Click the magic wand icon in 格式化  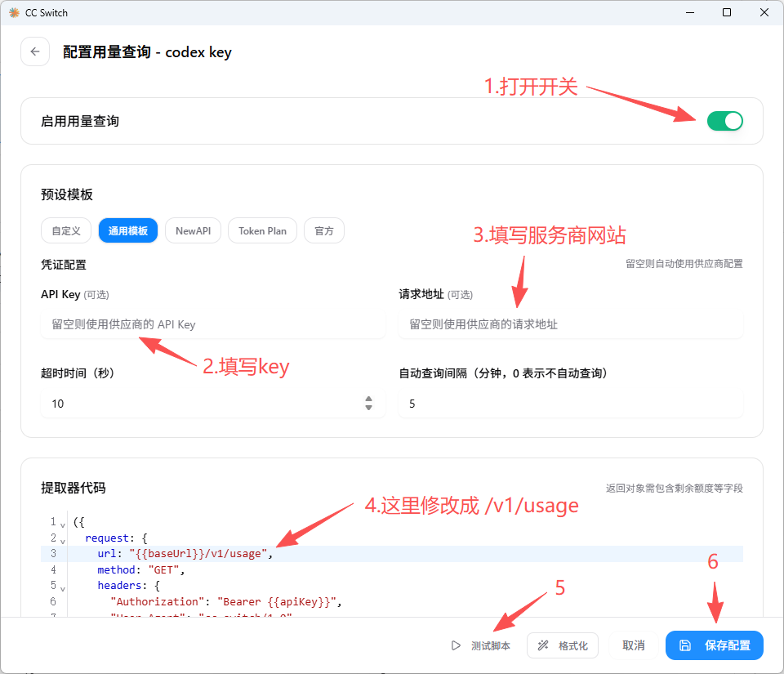tap(543, 645)
